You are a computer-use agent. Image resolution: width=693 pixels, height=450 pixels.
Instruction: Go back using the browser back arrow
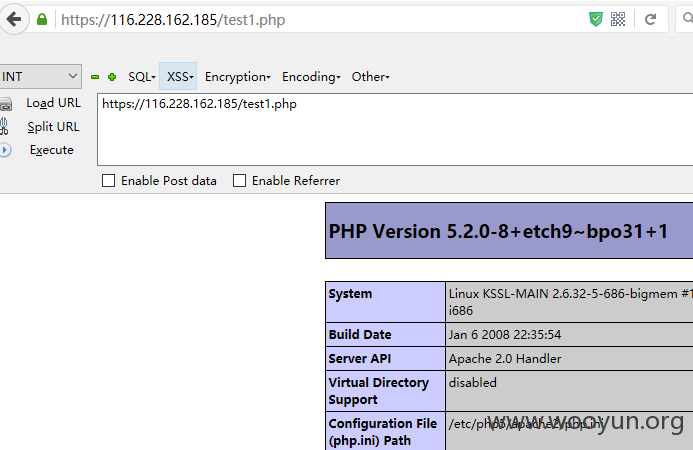[x=14, y=19]
